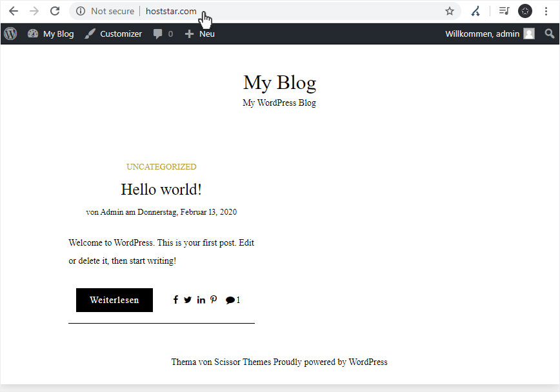Open the browser three-dot menu

546,11
